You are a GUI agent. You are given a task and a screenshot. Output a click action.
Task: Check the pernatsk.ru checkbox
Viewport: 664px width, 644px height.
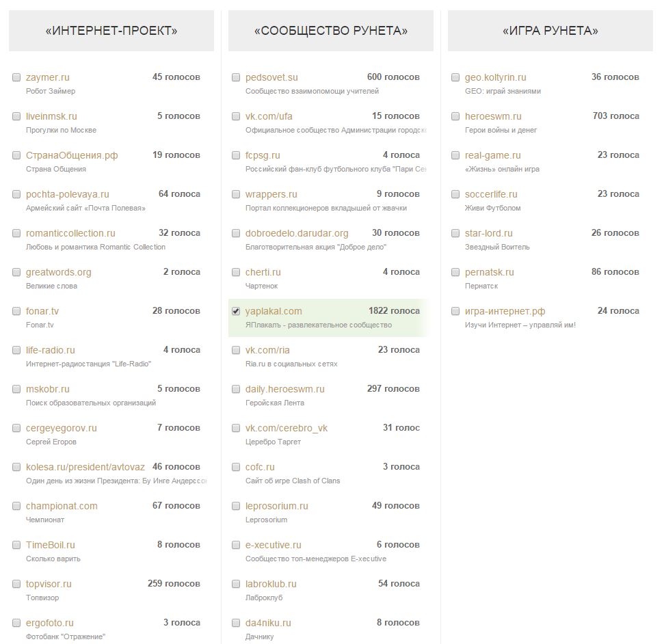click(455, 272)
